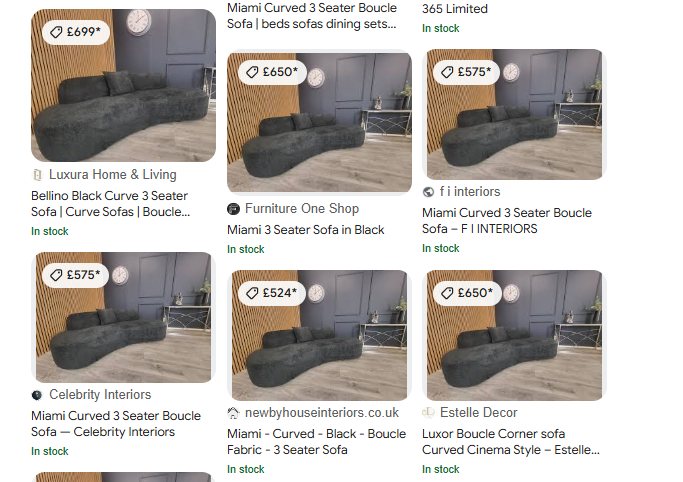Click the f i interiors globe icon
This screenshot has height=482, width=683.
click(428, 192)
